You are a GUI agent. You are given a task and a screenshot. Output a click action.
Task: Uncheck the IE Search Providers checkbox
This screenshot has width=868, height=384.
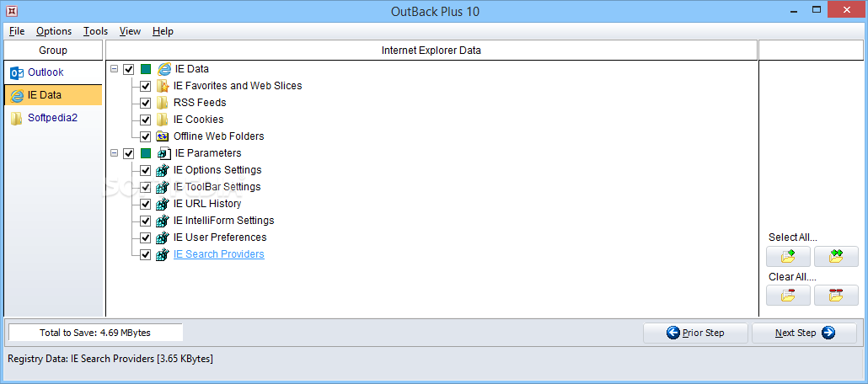146,254
